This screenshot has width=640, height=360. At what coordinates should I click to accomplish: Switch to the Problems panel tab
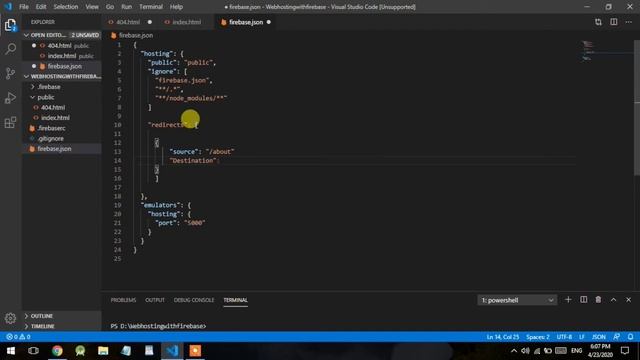tap(123, 300)
